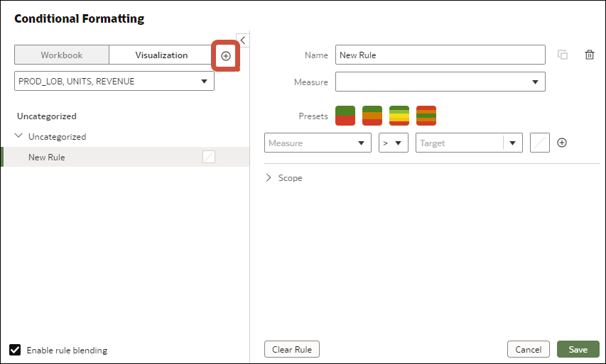Select the two-color green-red preset
The height and width of the screenshot is (364, 606).
(x=345, y=116)
